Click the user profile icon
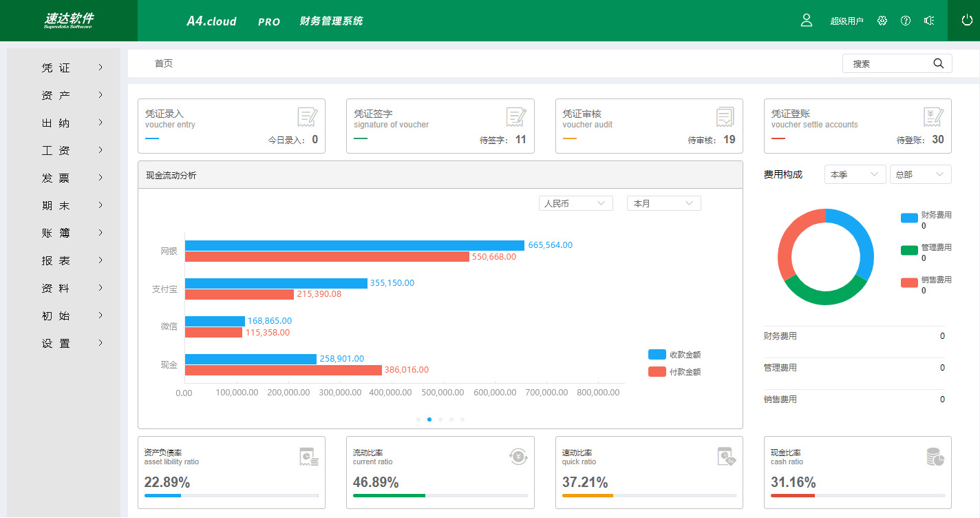 click(807, 21)
